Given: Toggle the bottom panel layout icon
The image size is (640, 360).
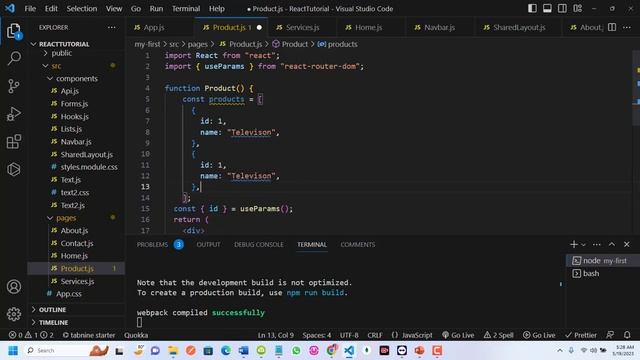Looking at the screenshot, I should pyautogui.click(x=547, y=8).
